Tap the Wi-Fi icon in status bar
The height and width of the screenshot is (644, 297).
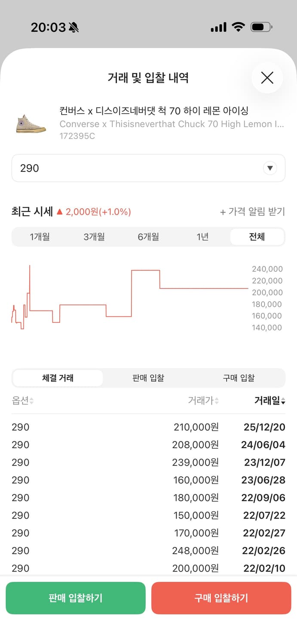point(239,27)
